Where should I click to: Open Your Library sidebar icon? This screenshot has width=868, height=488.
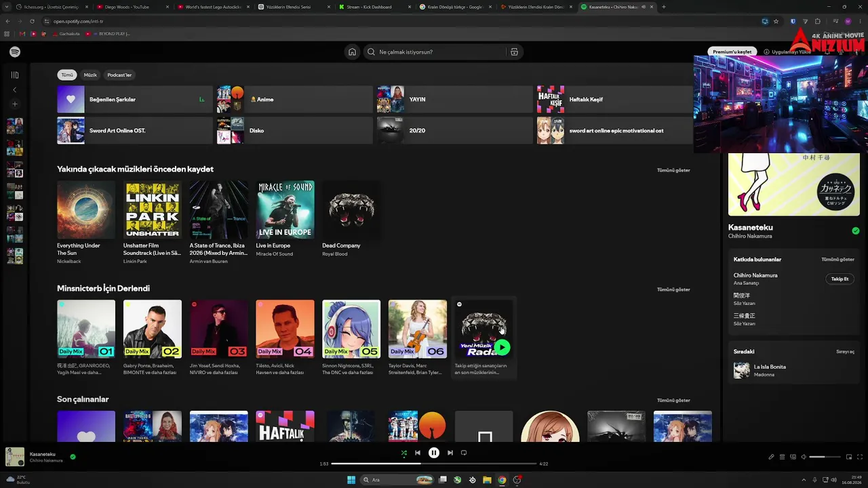point(15,75)
